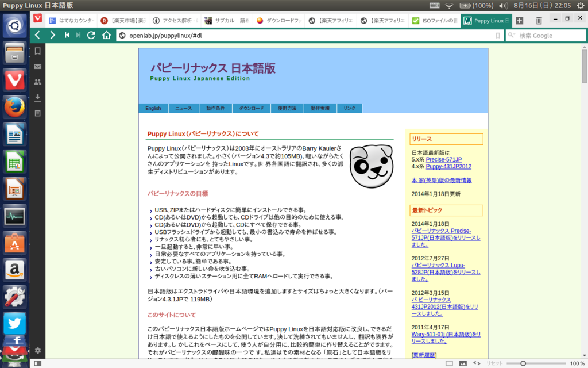Bookmark this page from the address bar
Screen dimensions: 588x368
coord(498,36)
